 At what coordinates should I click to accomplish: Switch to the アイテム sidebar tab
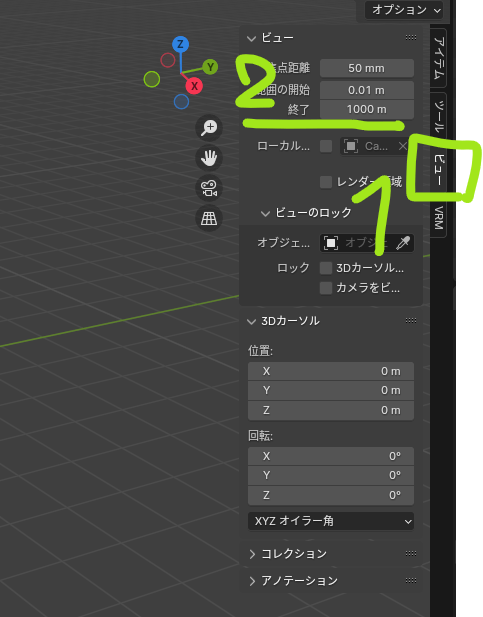(x=439, y=58)
